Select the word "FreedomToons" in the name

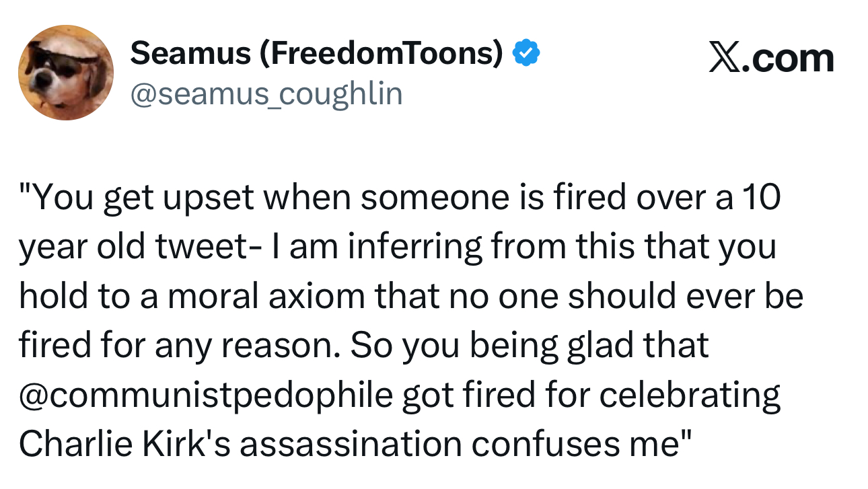tap(378, 54)
